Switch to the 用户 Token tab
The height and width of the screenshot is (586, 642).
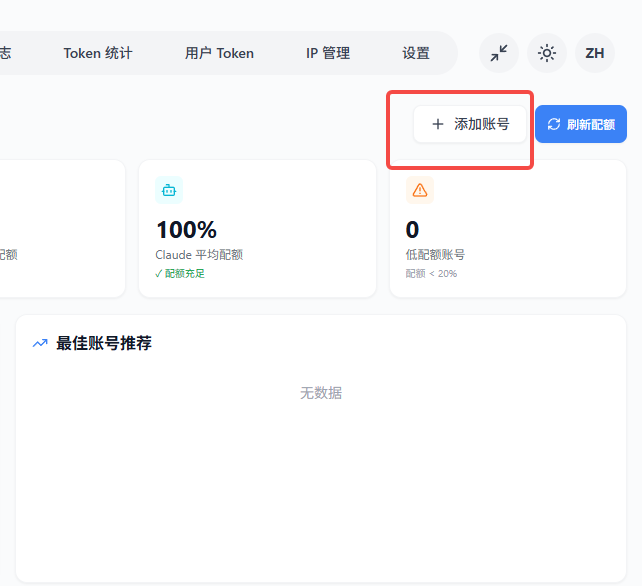coord(219,53)
